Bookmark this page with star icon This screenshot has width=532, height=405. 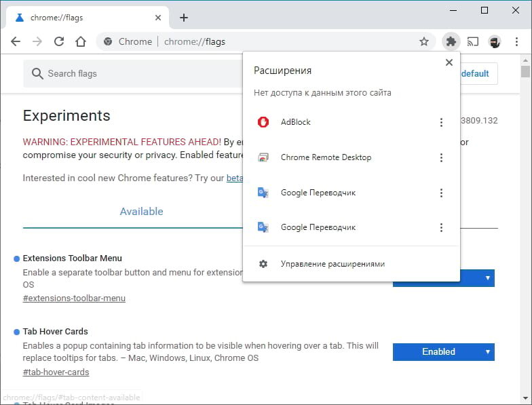(424, 42)
